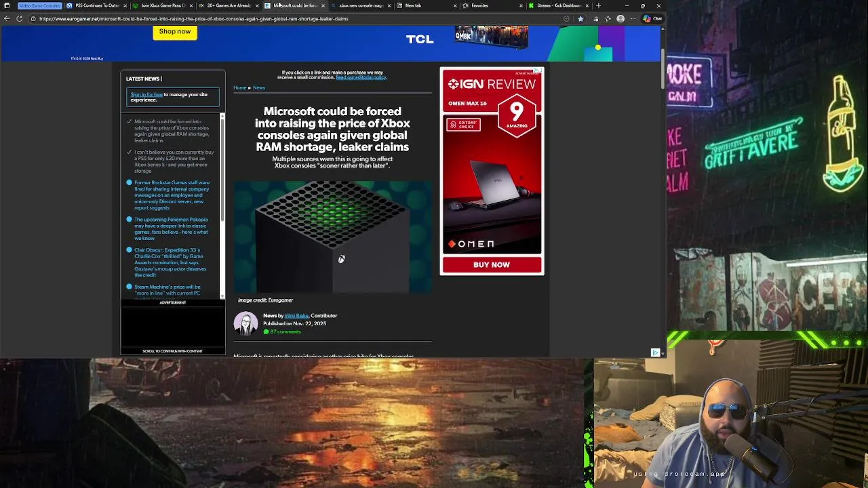Open the favorites list icon
868x488 pixels.
coord(608,19)
